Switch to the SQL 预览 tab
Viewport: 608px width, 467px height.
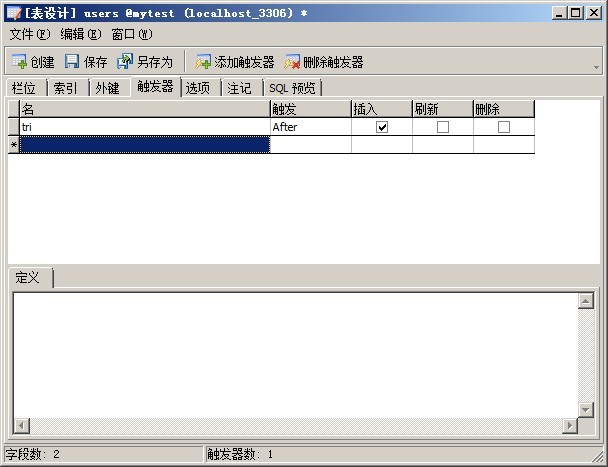point(292,88)
